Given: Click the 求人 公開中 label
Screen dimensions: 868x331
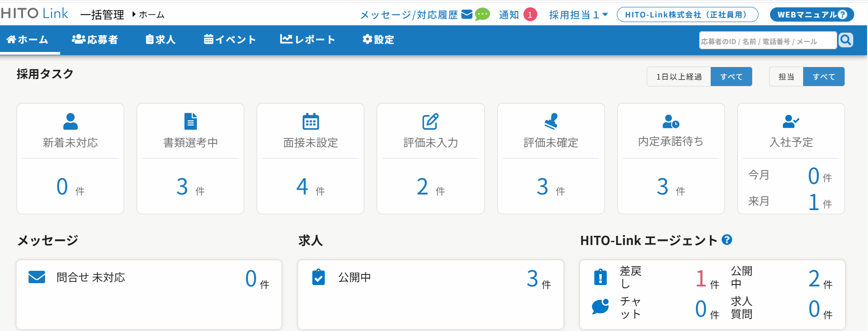Looking at the screenshot, I should coord(355,277).
